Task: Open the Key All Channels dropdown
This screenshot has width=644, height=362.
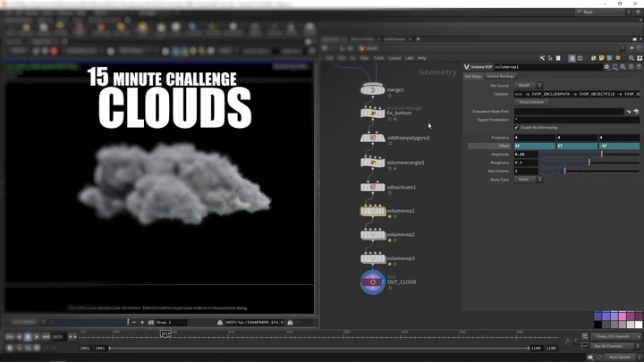Action: point(614,346)
